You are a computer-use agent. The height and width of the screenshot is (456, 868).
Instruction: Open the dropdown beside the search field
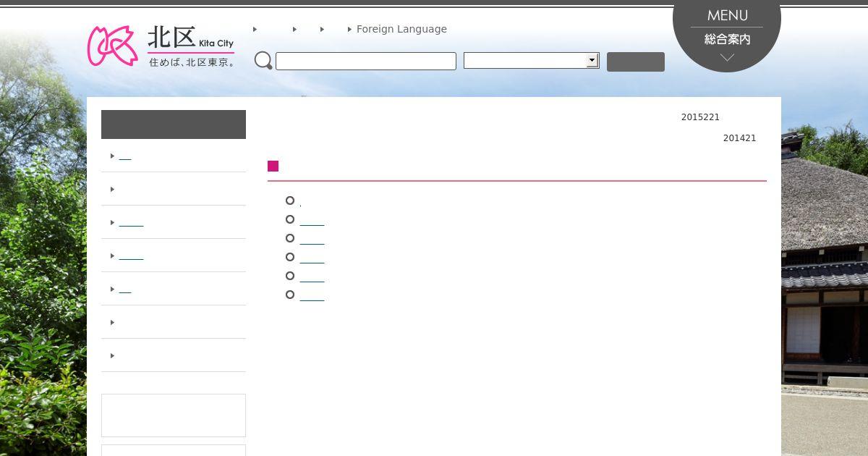click(x=532, y=61)
